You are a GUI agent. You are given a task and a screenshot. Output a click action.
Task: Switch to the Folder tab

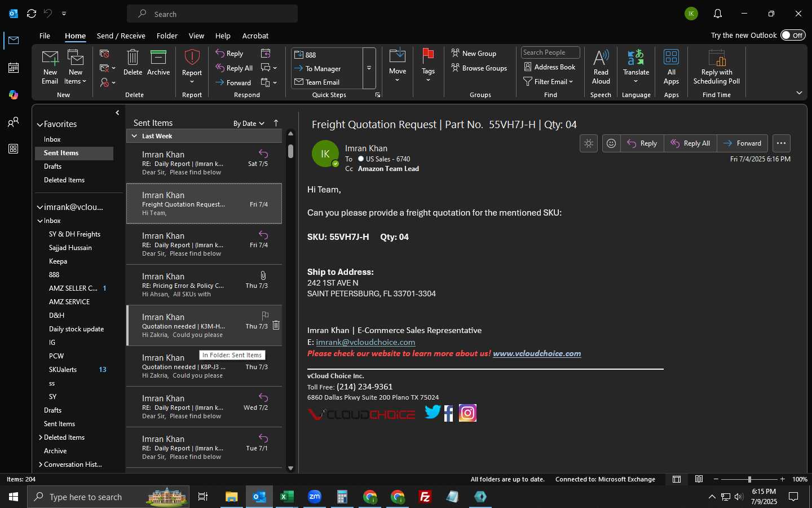(167, 36)
